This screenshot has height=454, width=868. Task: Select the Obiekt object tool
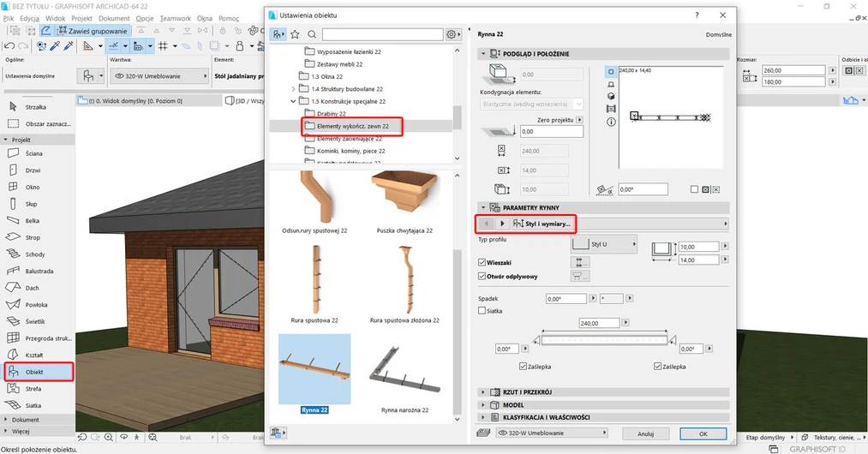(38, 372)
